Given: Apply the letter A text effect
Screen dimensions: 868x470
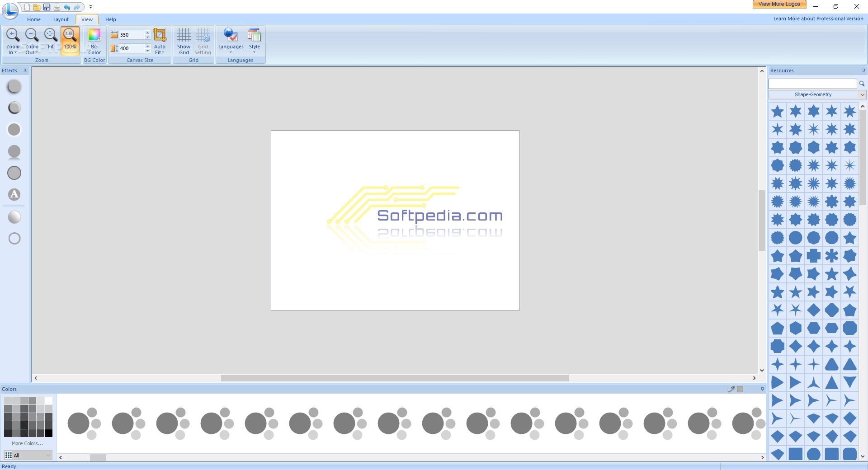Looking at the screenshot, I should pyautogui.click(x=14, y=195).
